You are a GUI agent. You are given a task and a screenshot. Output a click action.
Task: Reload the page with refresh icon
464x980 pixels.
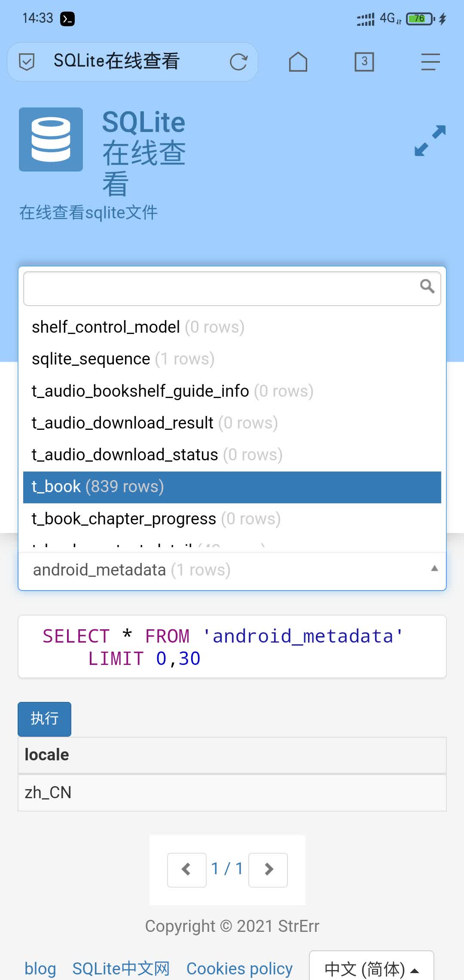238,62
